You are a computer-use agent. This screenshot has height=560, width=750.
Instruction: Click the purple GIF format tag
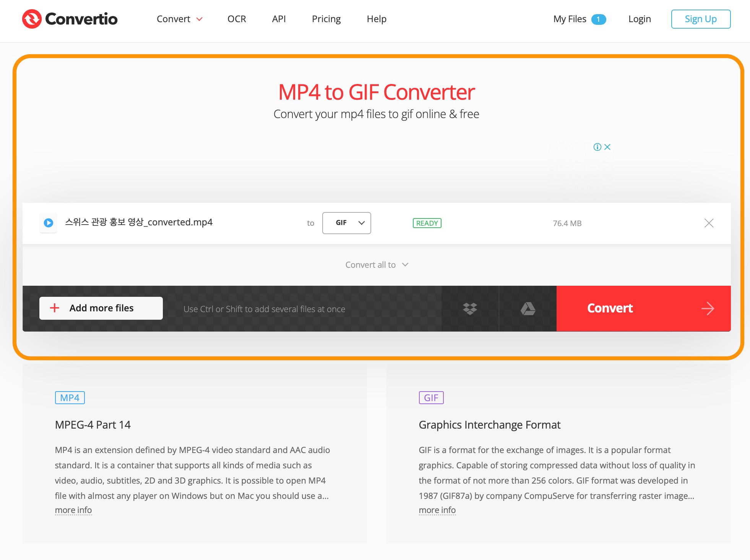[431, 398]
